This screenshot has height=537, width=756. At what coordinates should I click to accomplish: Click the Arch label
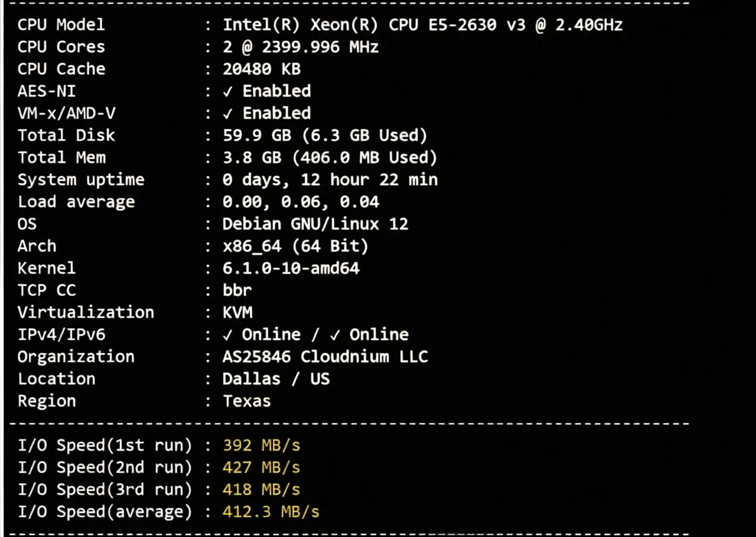(x=37, y=246)
